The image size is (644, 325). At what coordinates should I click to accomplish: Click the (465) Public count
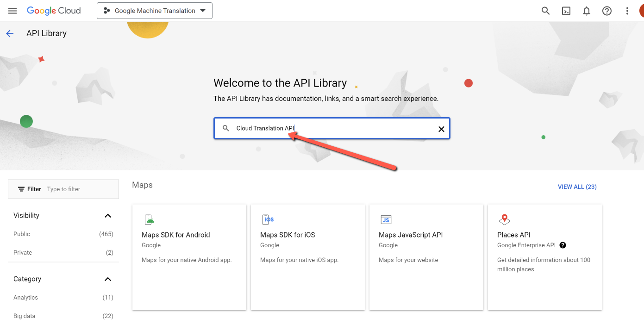click(106, 234)
